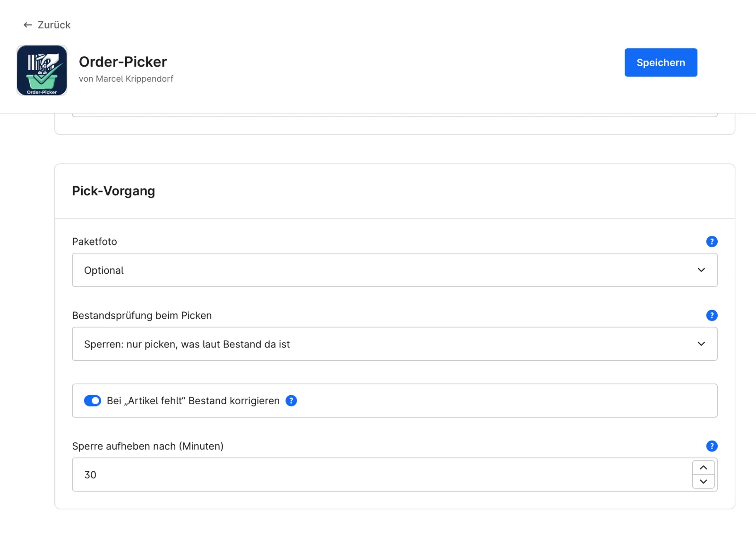Expand the Bestandsprüfung beim Picken dropdown
The height and width of the screenshot is (537, 756).
[395, 344]
